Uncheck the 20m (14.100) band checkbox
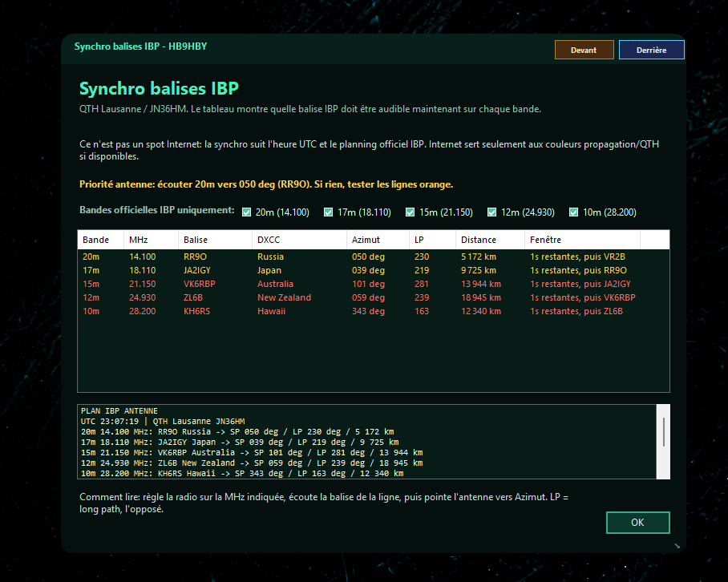Viewport: 728px width, 582px height. (246, 212)
